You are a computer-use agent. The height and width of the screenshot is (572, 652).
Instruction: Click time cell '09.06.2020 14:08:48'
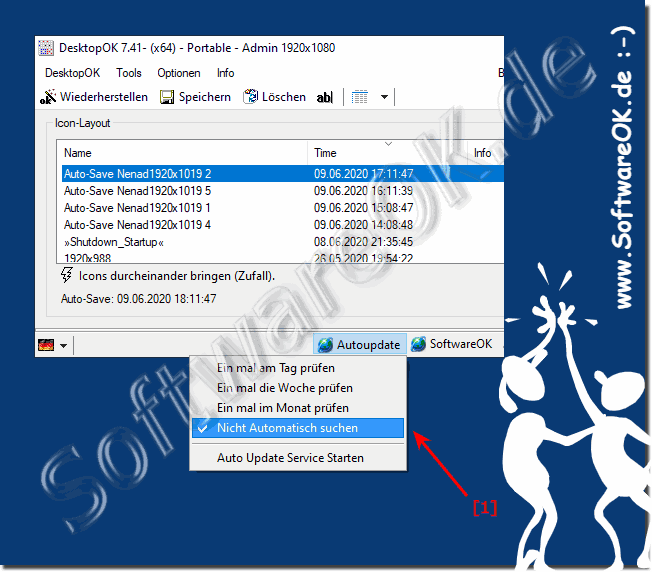[363, 225]
